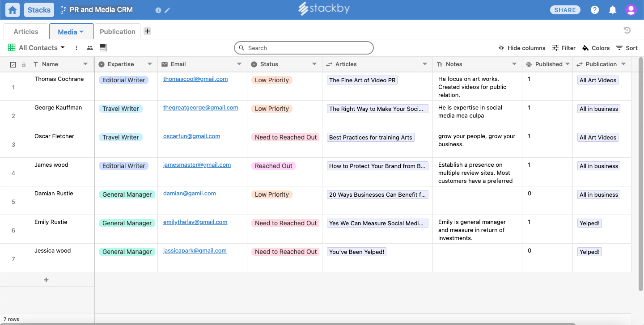Click the SHARE button
The width and height of the screenshot is (644, 325).
(565, 10)
